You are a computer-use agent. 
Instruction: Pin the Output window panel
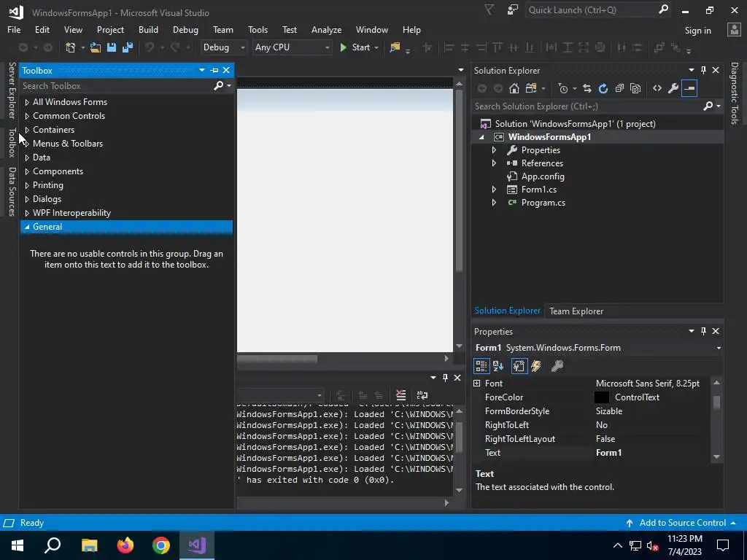coord(445,378)
